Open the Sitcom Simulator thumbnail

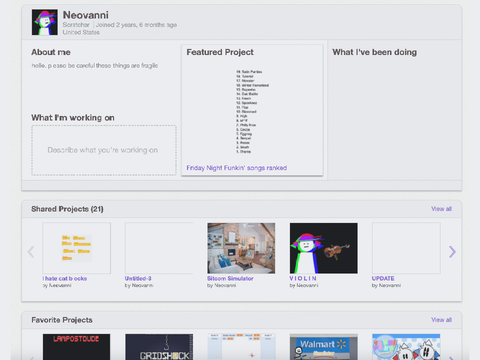241,248
